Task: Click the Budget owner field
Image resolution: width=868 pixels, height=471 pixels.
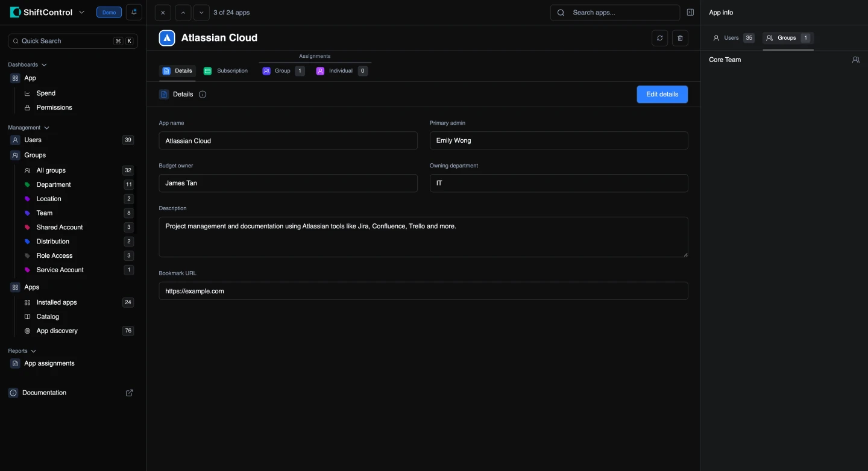Action: pos(288,183)
